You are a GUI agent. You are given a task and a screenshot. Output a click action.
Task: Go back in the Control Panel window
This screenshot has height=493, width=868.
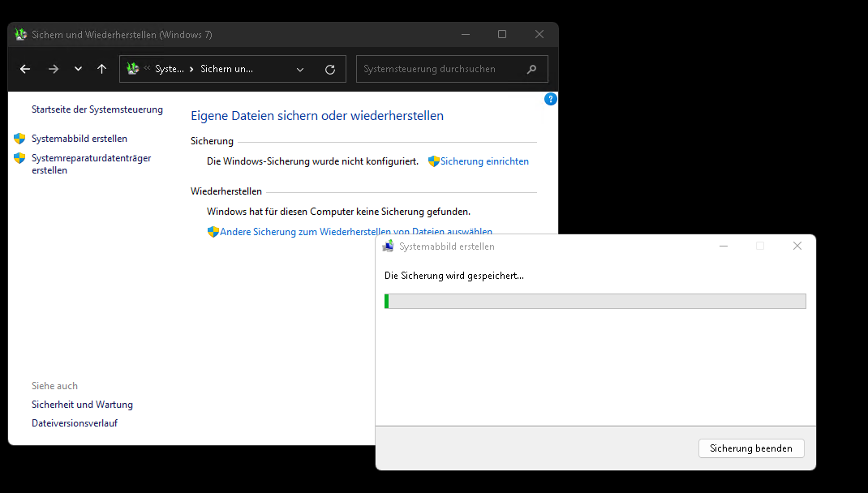click(x=25, y=69)
